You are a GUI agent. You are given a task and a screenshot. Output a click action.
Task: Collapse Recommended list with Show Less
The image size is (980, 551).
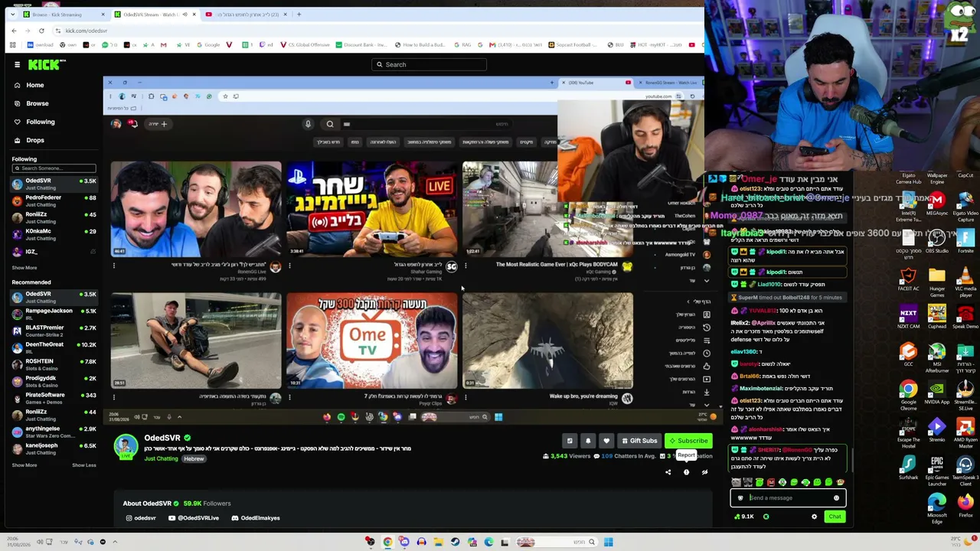84,465
